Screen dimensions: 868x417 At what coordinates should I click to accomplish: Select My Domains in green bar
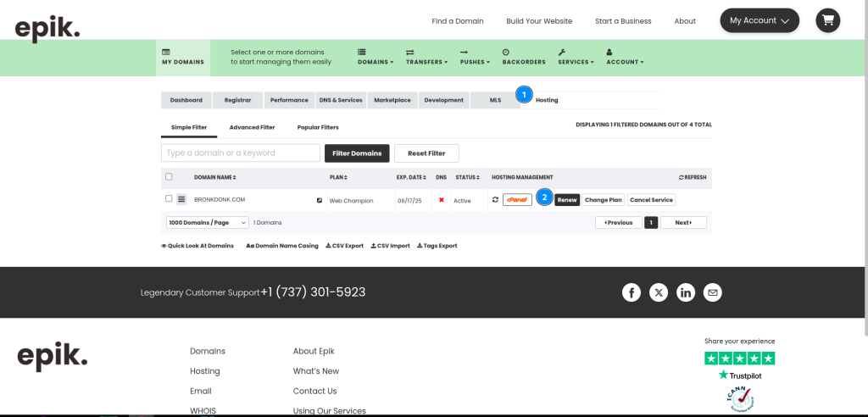pos(183,58)
